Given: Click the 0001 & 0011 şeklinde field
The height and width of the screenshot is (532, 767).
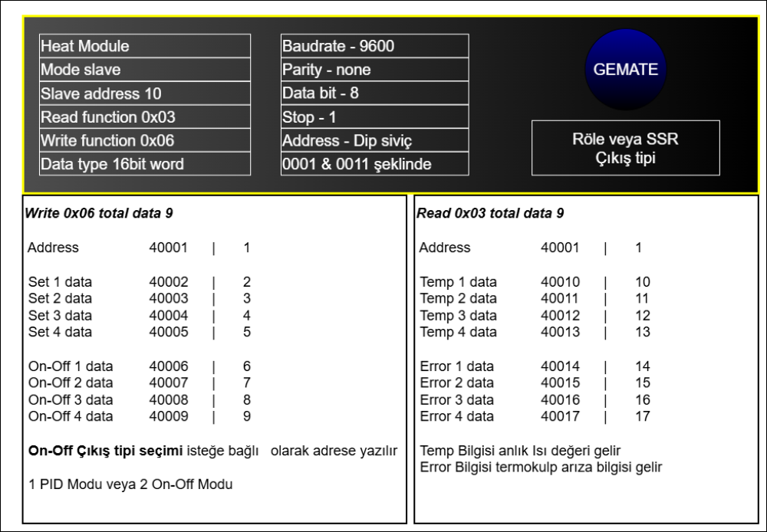Looking at the screenshot, I should click(374, 165).
